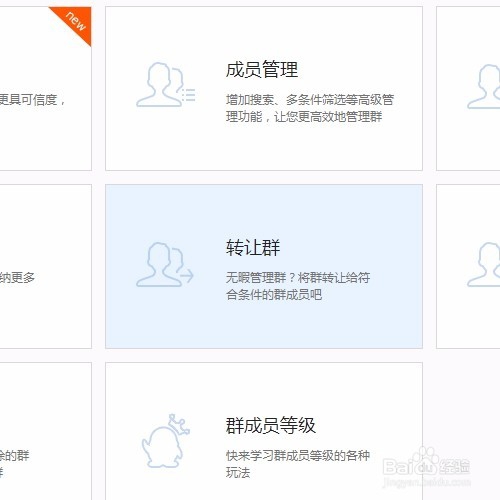The width and height of the screenshot is (500, 500).
Task: Click the card with the orange new ribbon
Action: [x=45, y=88]
